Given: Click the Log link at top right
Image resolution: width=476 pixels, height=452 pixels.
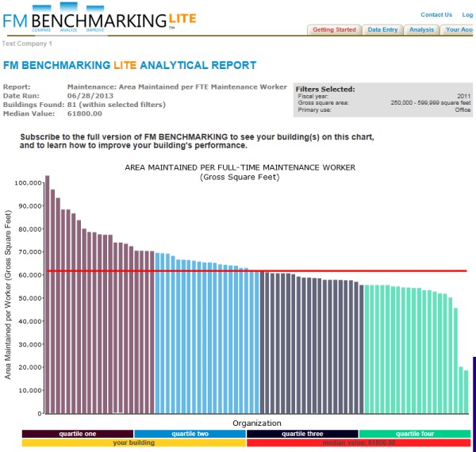Looking at the screenshot, I should tap(467, 14).
